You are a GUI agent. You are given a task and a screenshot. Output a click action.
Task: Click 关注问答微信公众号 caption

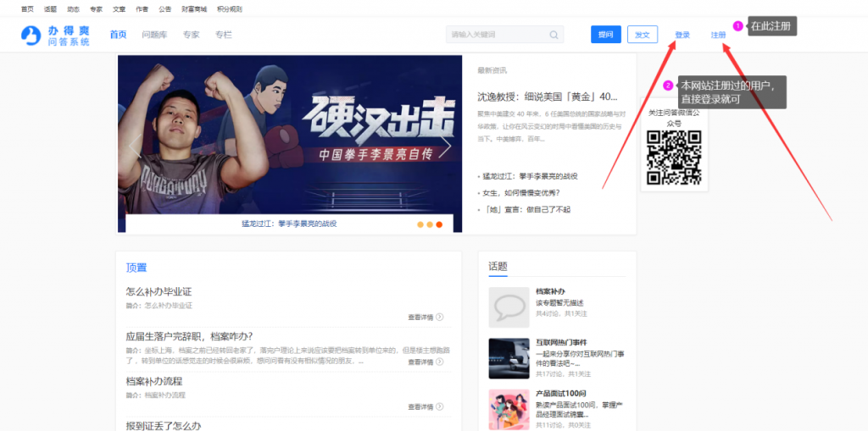click(674, 118)
